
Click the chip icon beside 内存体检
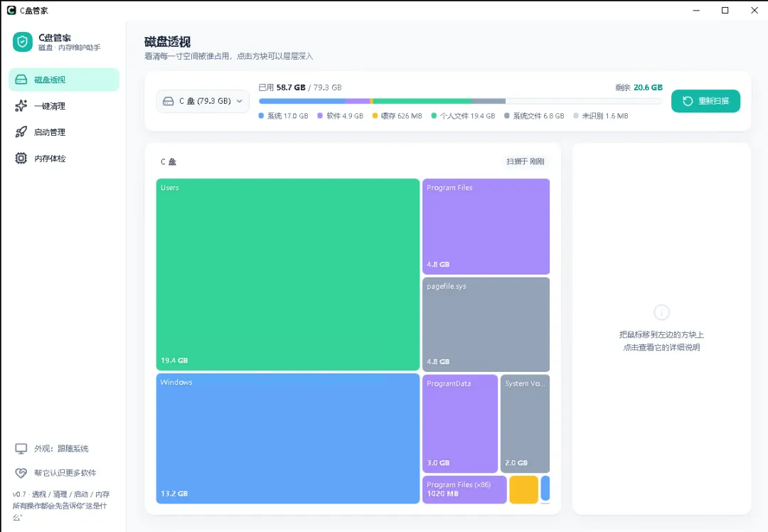pos(21,158)
